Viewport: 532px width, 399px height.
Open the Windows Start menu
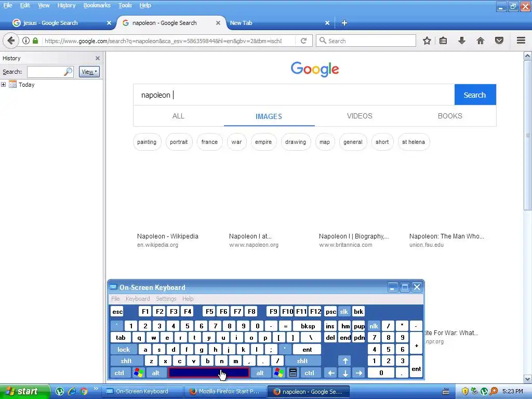25,391
